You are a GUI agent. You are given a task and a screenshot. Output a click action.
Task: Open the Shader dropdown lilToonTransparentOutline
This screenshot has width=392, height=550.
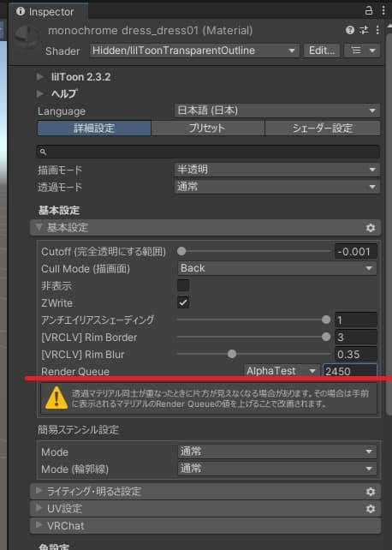point(194,51)
